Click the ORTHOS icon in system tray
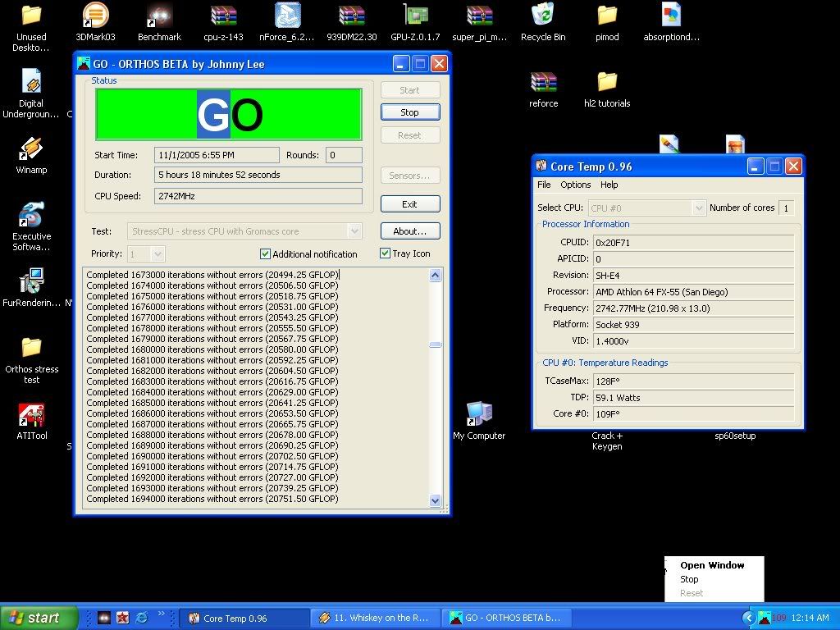The image size is (840, 630). click(x=764, y=618)
